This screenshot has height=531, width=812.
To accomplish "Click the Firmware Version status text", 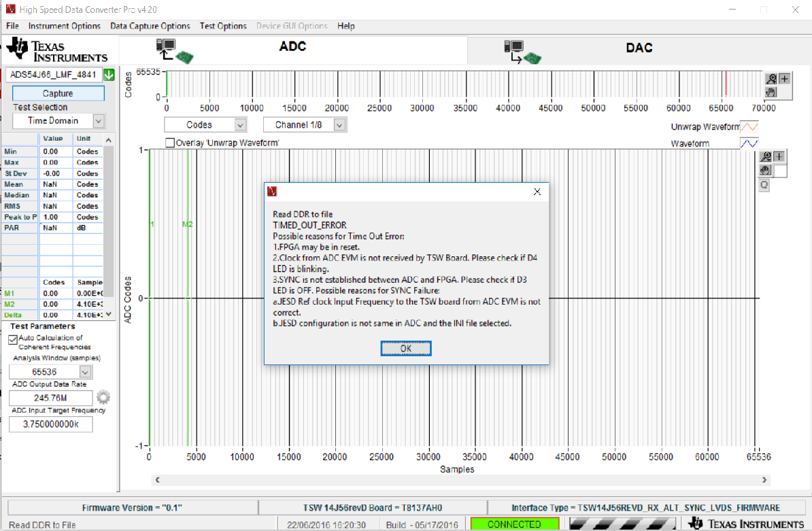I will coord(132,508).
